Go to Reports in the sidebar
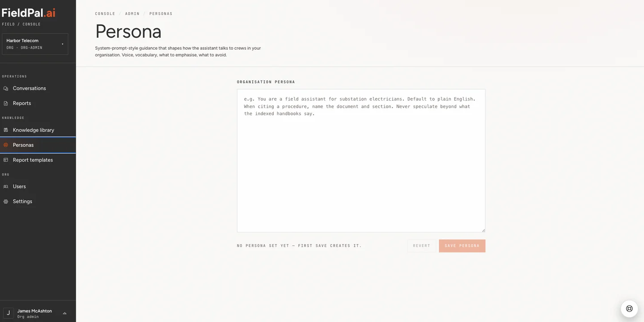 (38, 103)
